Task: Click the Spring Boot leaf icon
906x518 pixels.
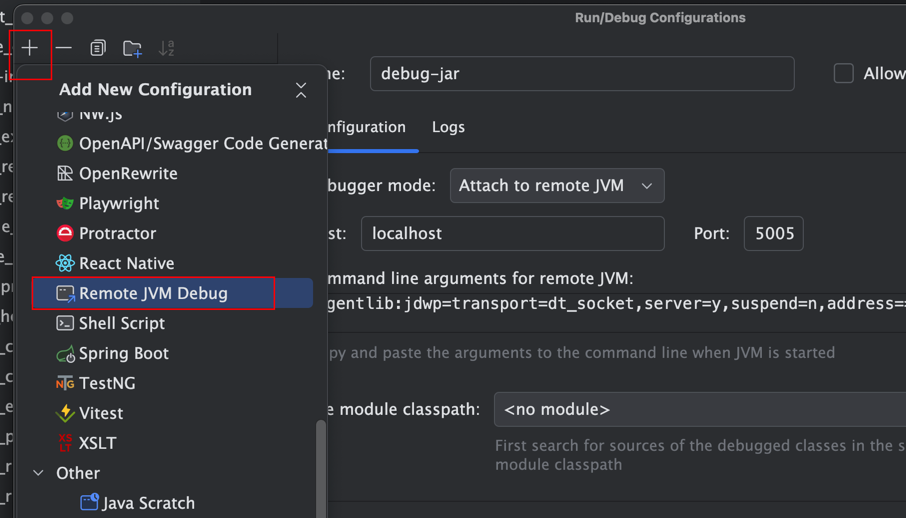Action: [65, 354]
